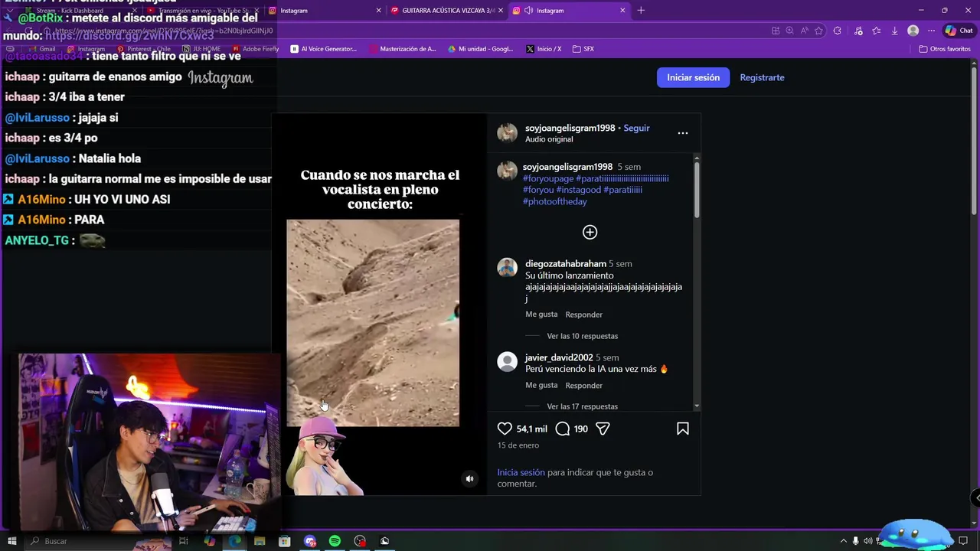Click Me gusta under diegozatahabraham's comment
The height and width of the screenshot is (551, 980).
pos(541,315)
